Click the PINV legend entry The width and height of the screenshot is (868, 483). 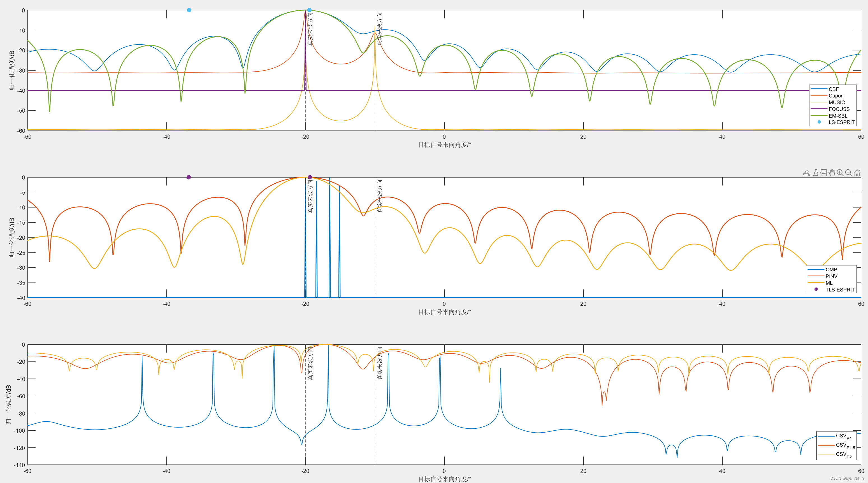pyautogui.click(x=831, y=276)
